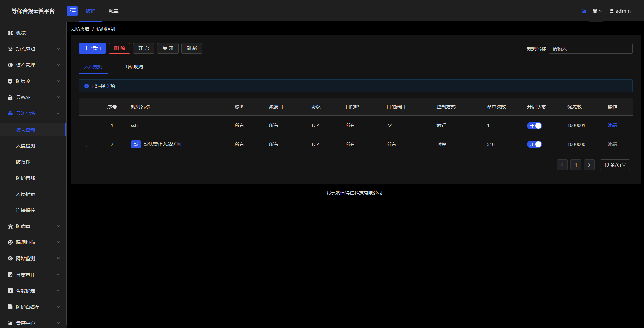Click the 防护白名单 document icon
The width and height of the screenshot is (644, 328).
[10, 307]
